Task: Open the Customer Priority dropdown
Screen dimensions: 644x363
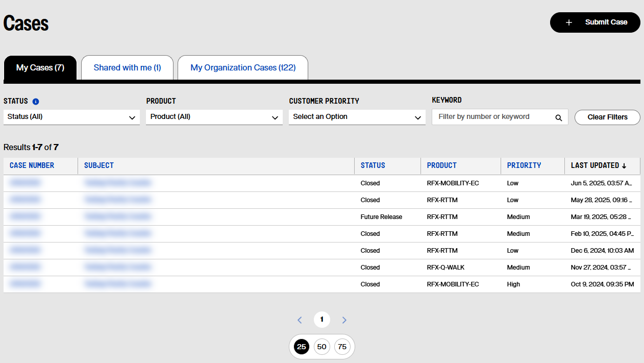Action: tap(357, 117)
